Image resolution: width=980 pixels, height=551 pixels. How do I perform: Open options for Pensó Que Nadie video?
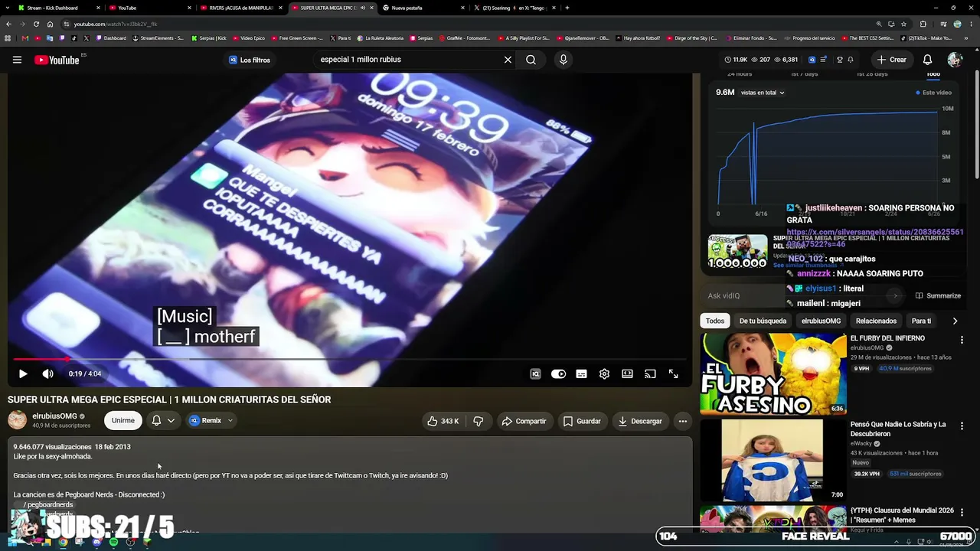962,425
